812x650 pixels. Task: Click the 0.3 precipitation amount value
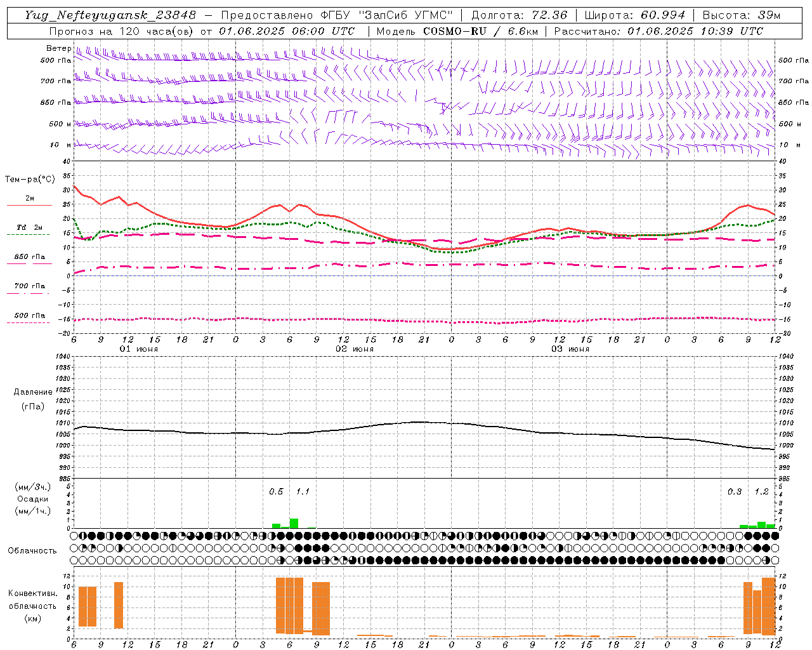[x=735, y=492]
